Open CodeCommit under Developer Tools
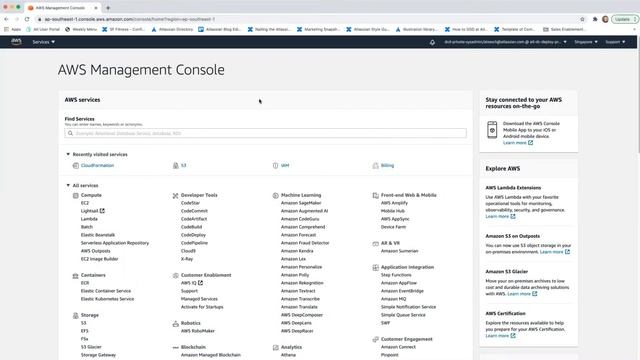Viewport: 640px width, 360px height. pyautogui.click(x=194, y=211)
